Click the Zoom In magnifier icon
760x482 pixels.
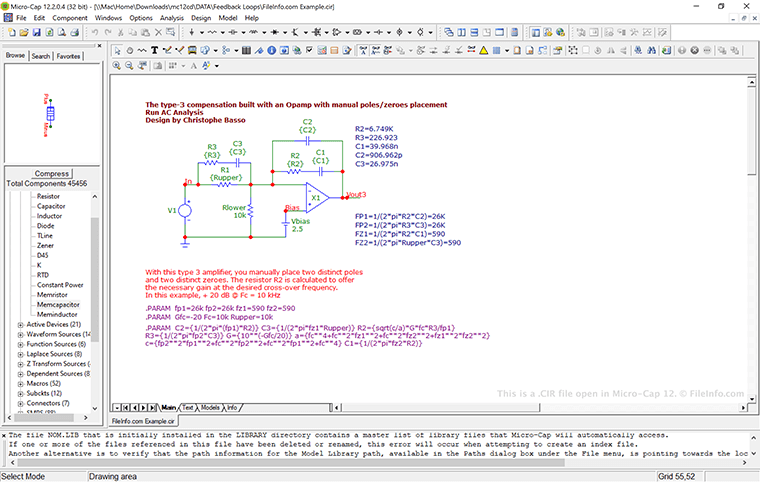[x=117, y=65]
